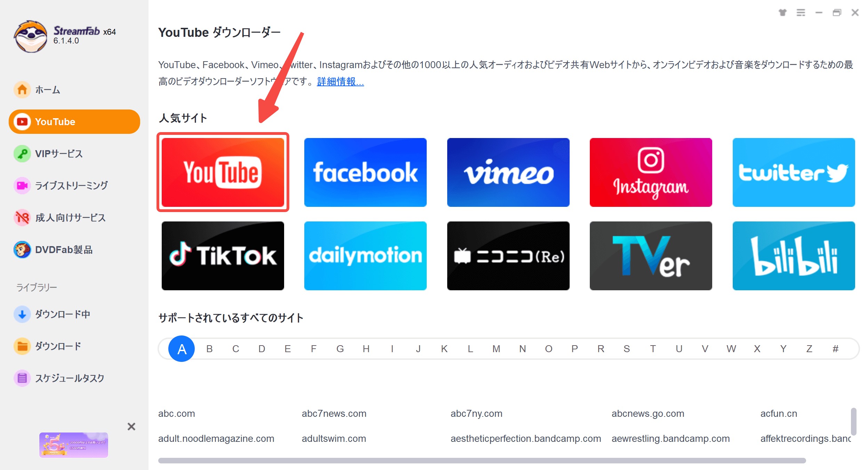Screen dimensions: 868x470
Task: Open the live streaming section
Action: (61, 186)
